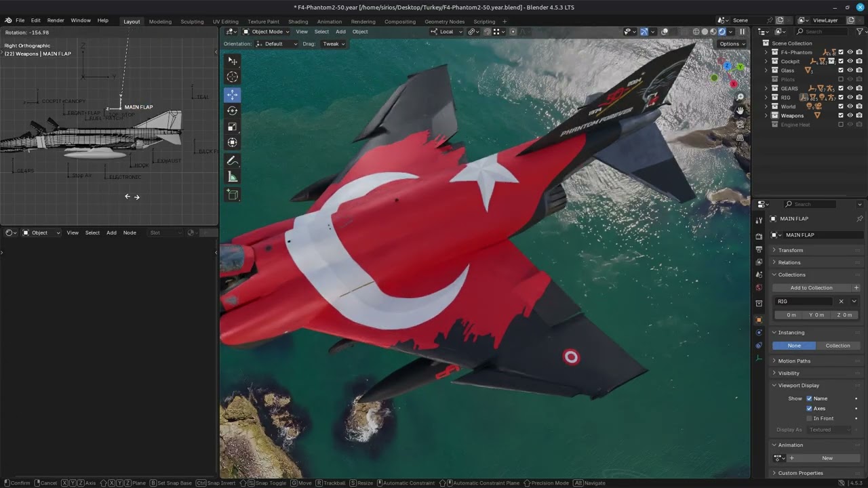Open the viewport Options dropdown
Image resolution: width=868 pixels, height=488 pixels.
click(732, 44)
